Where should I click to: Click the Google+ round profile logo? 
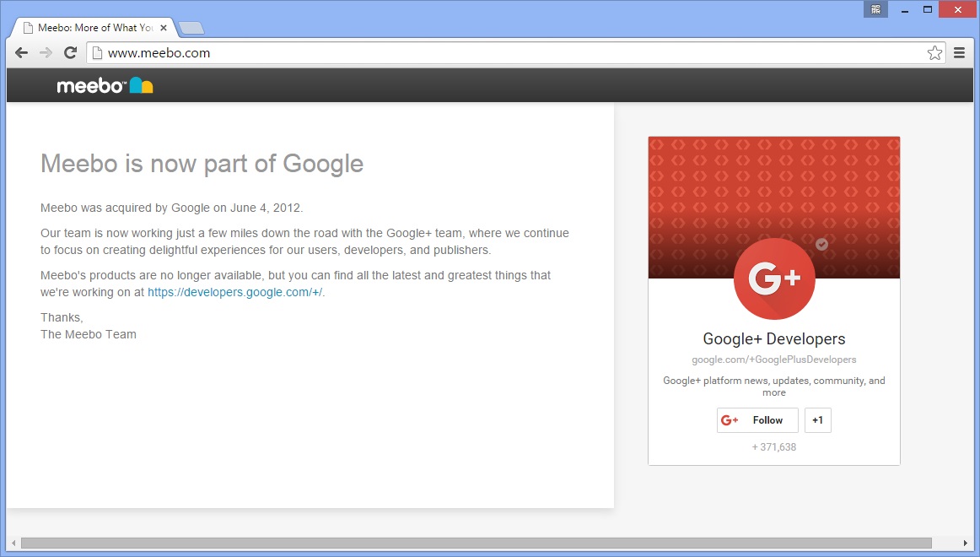[773, 278]
